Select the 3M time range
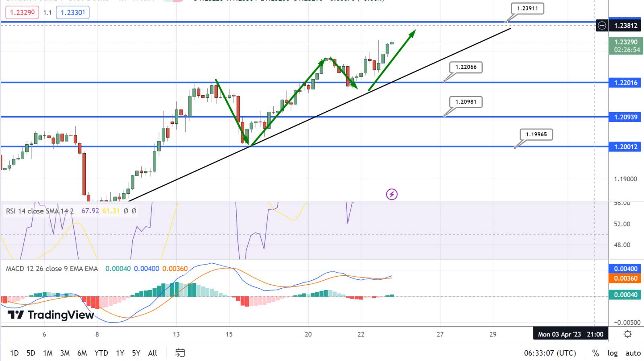Viewport: 644px width, 361px height. point(65,353)
